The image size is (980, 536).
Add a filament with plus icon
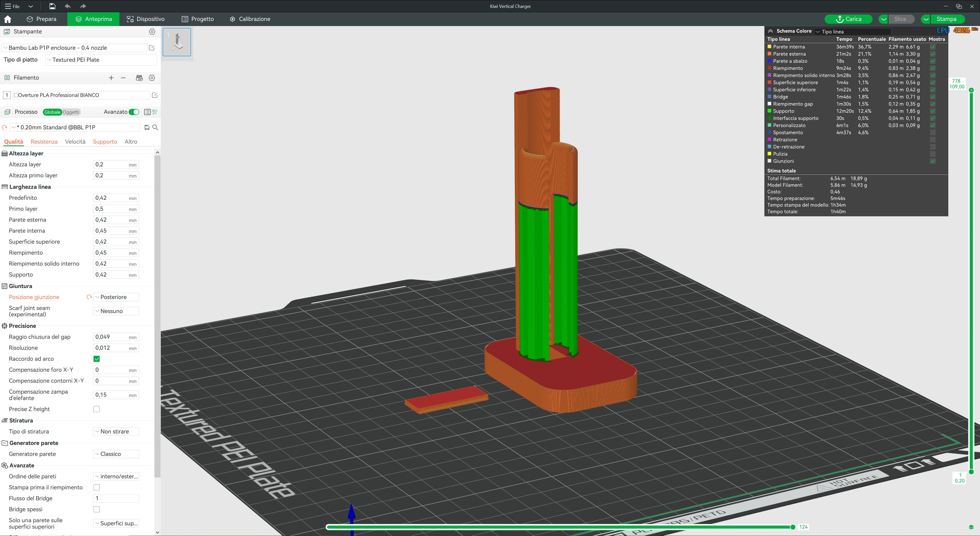[x=111, y=78]
